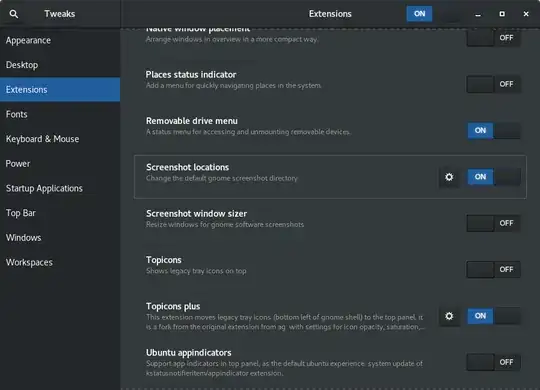Go to Top Bar settings
This screenshot has height=390, width=540.
[x=60, y=213]
